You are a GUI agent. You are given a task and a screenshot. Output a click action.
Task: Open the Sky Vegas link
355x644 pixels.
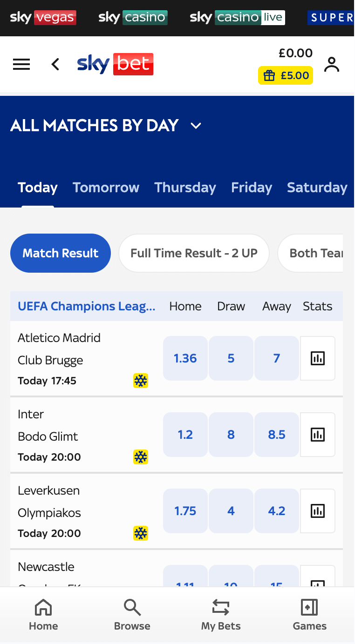43,18
